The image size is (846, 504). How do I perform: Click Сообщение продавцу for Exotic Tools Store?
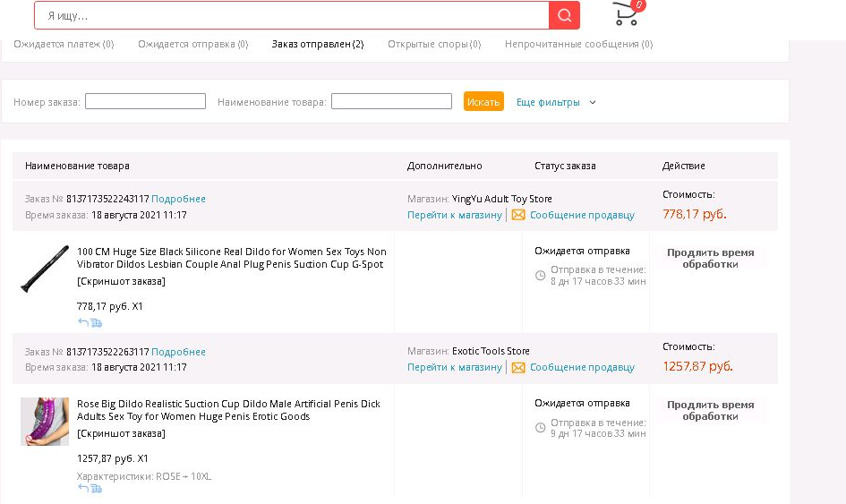(582, 367)
